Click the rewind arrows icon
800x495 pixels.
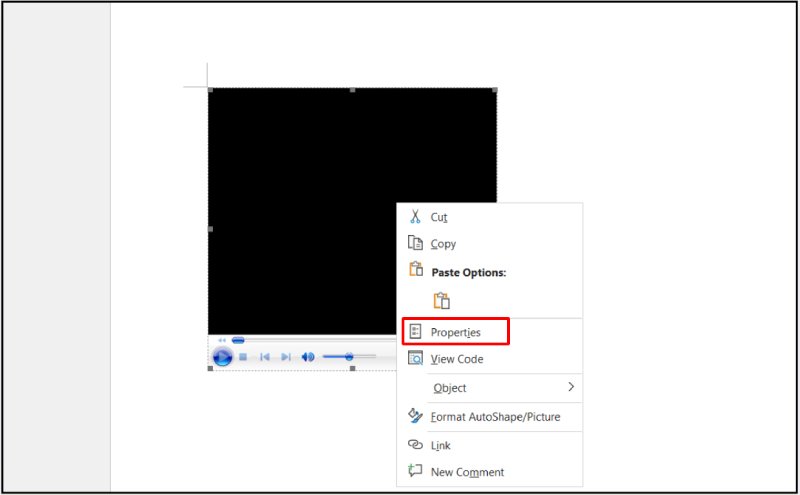pyautogui.click(x=222, y=340)
